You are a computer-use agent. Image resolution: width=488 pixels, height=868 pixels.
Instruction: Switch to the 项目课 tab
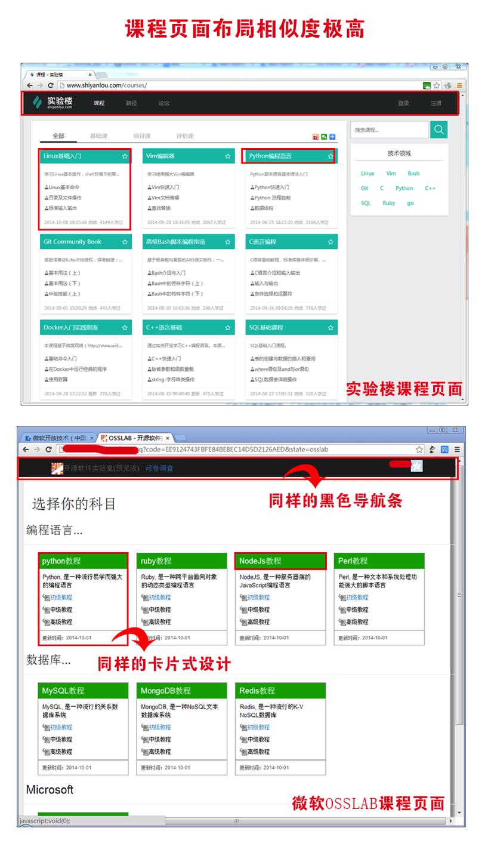tap(142, 136)
